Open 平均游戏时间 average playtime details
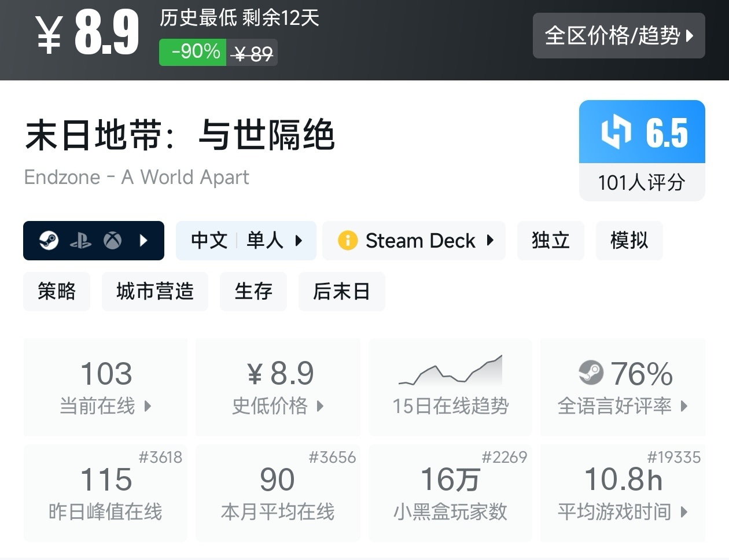The height and width of the screenshot is (560, 729). tap(623, 493)
